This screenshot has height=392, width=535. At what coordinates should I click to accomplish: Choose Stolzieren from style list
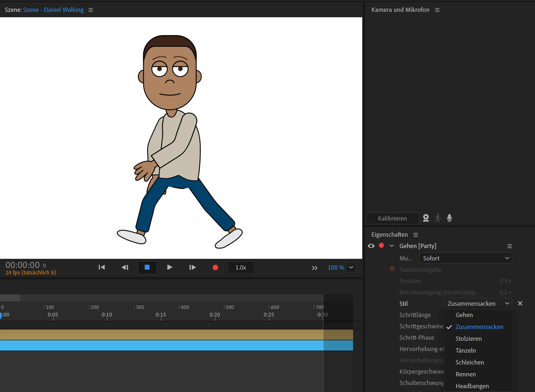point(468,339)
